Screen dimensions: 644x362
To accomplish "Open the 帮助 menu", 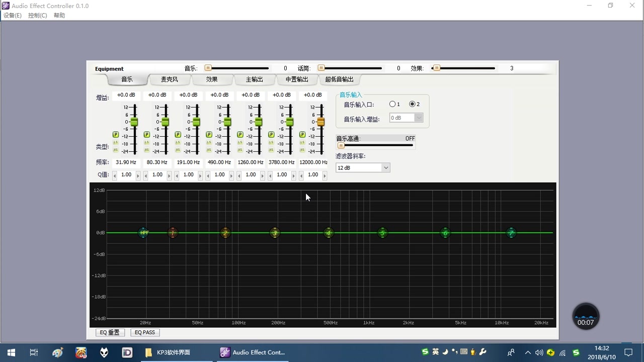I will pyautogui.click(x=59, y=16).
